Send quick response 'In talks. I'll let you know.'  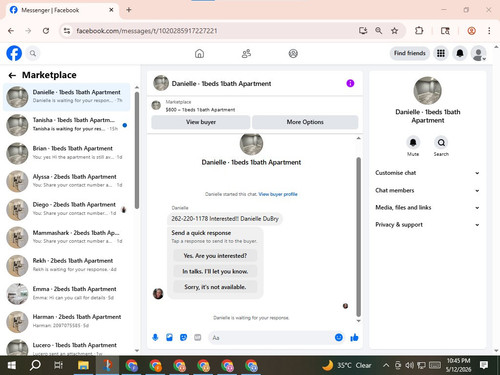(215, 271)
